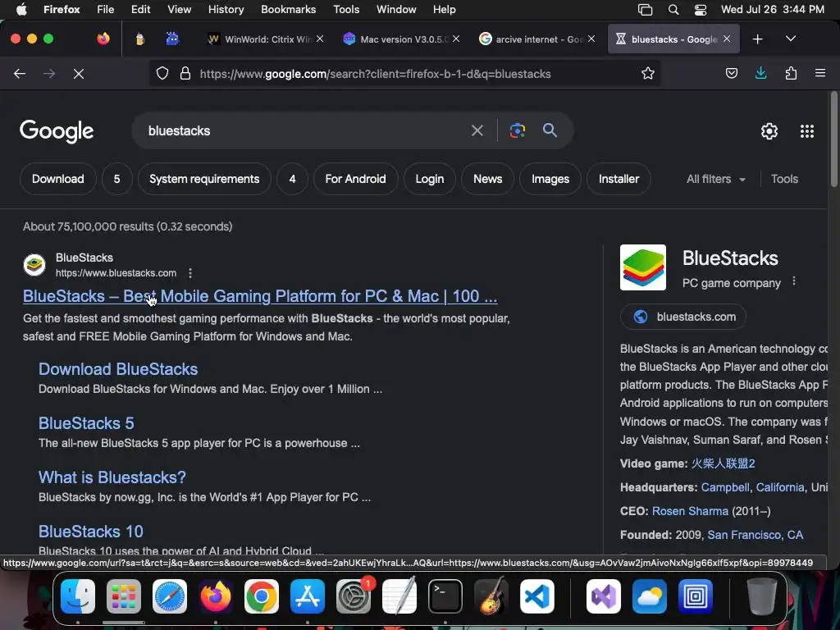840x630 pixels.
Task: Show News results
Action: 487,179
